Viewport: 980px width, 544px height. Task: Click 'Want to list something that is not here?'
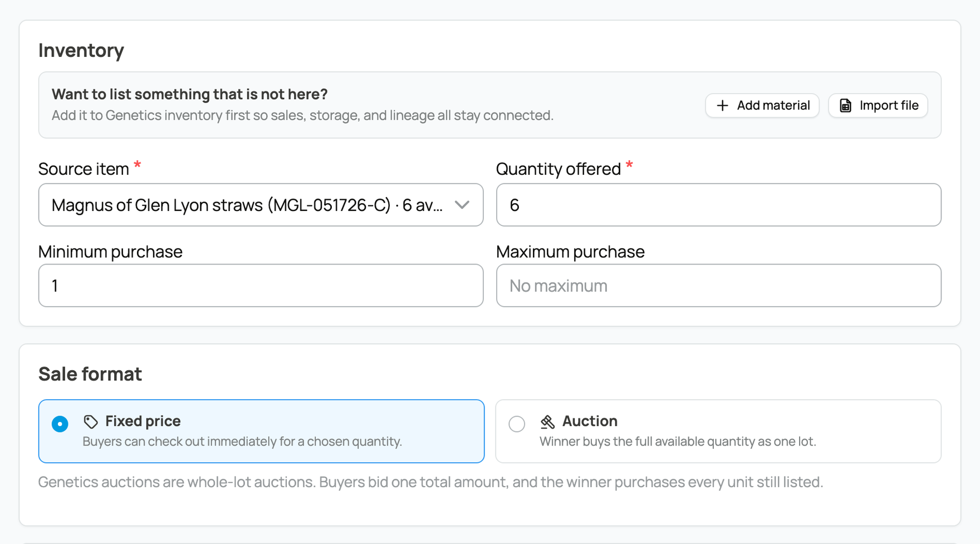(189, 94)
